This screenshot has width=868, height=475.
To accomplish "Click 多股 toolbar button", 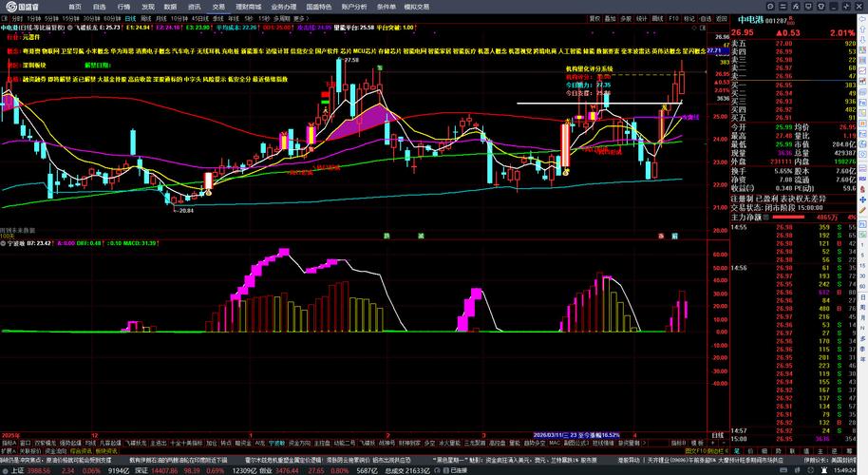I will 626,18.
